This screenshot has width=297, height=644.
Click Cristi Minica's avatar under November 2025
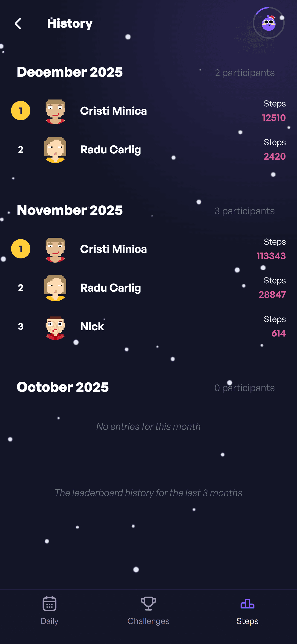pyautogui.click(x=55, y=249)
